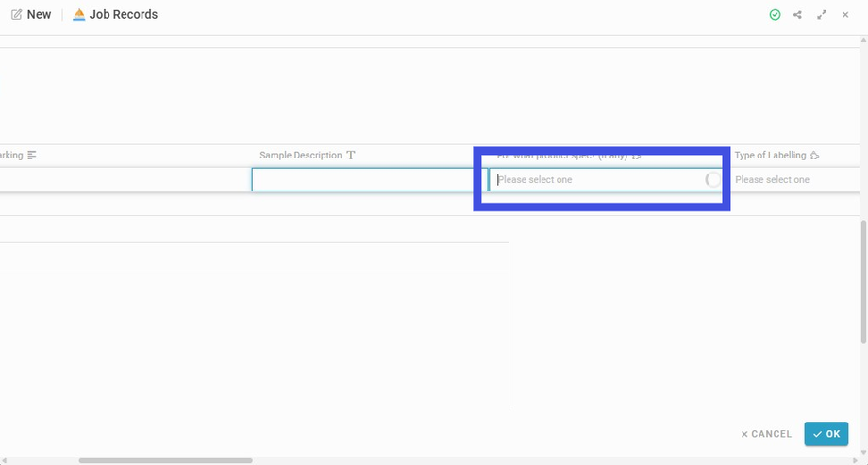Click the New edit pencil icon
The height and width of the screenshot is (465, 868).
pos(17,15)
